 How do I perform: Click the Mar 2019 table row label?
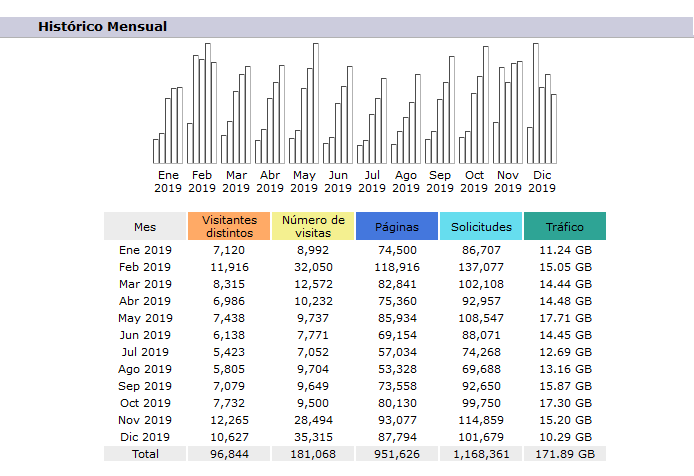point(145,284)
